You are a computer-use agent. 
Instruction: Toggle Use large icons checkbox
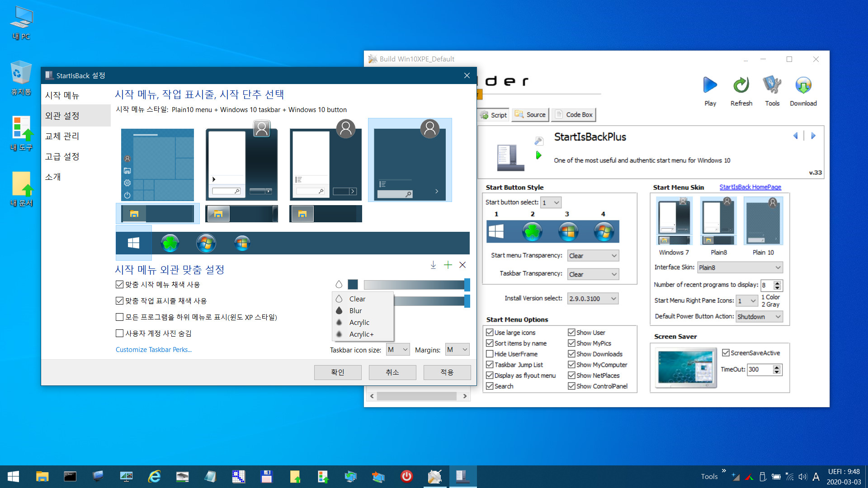[x=490, y=332]
